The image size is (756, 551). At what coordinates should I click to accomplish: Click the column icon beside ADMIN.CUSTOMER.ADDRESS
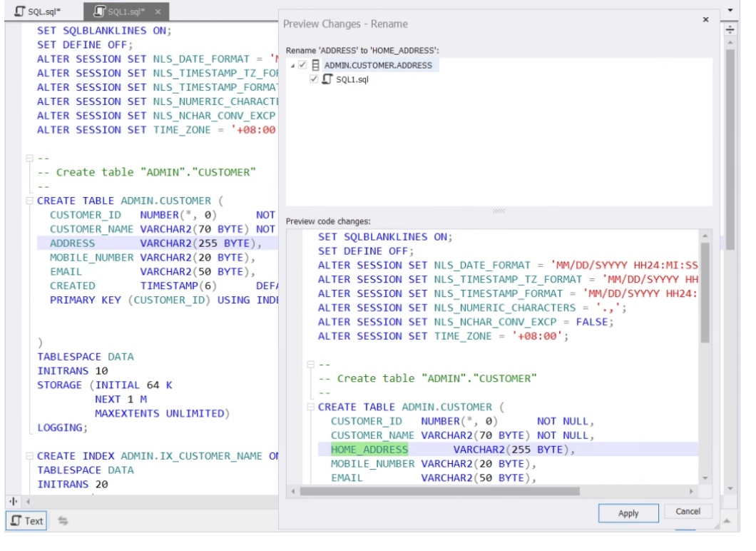[x=315, y=65]
